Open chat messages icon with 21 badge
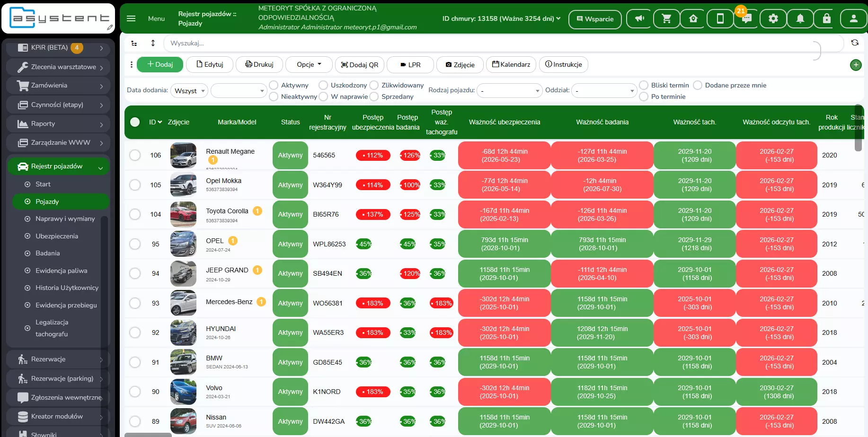Viewport: 868px width, 437px height. [x=746, y=19]
